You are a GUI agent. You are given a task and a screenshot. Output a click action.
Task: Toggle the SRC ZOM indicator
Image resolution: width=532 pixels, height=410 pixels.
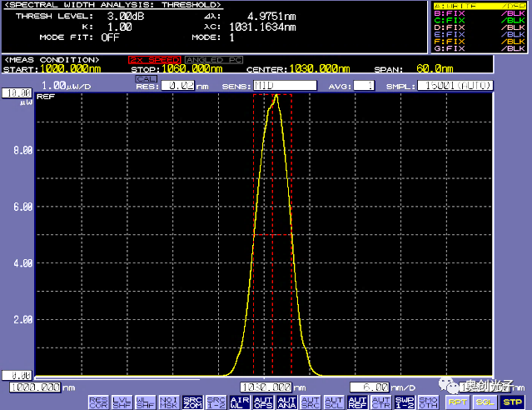(x=192, y=402)
